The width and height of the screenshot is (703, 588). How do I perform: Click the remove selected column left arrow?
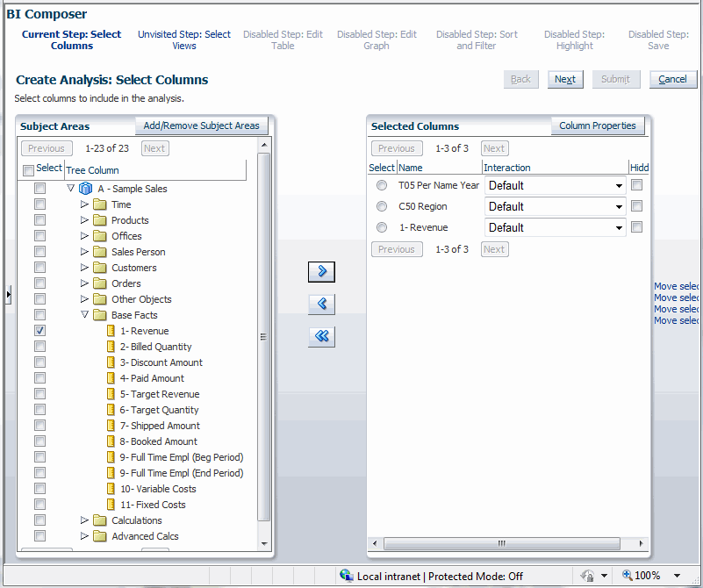[x=321, y=304]
